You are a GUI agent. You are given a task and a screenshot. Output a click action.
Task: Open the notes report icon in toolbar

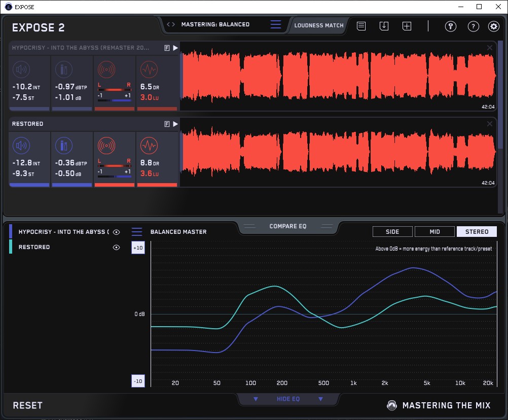tap(361, 26)
